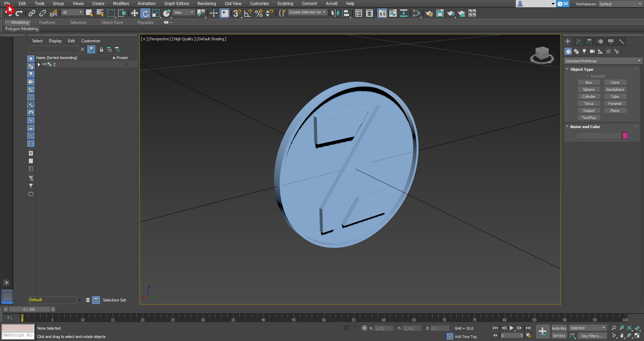Viewport: 644px width, 341px height.
Task: Click the Key Filters button
Action: point(592,336)
